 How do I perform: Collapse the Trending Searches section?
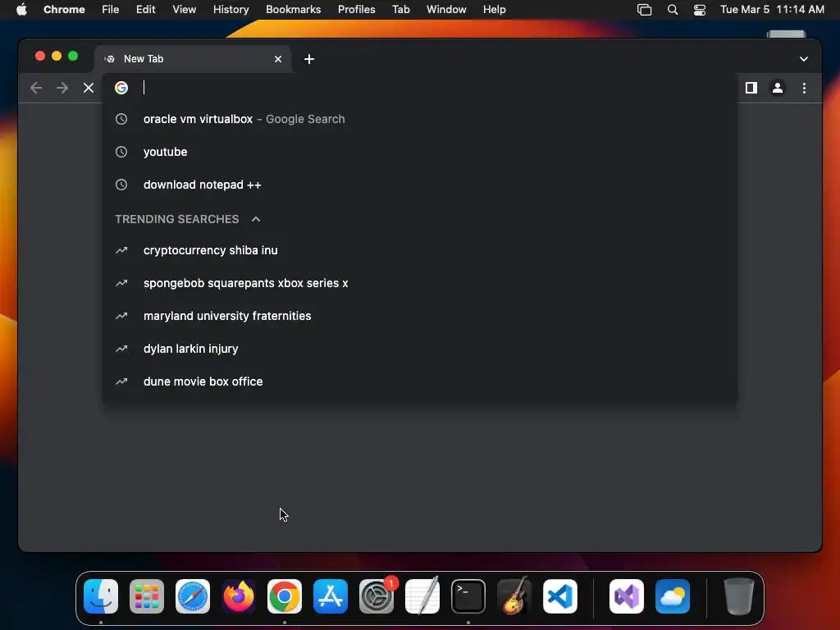(256, 219)
